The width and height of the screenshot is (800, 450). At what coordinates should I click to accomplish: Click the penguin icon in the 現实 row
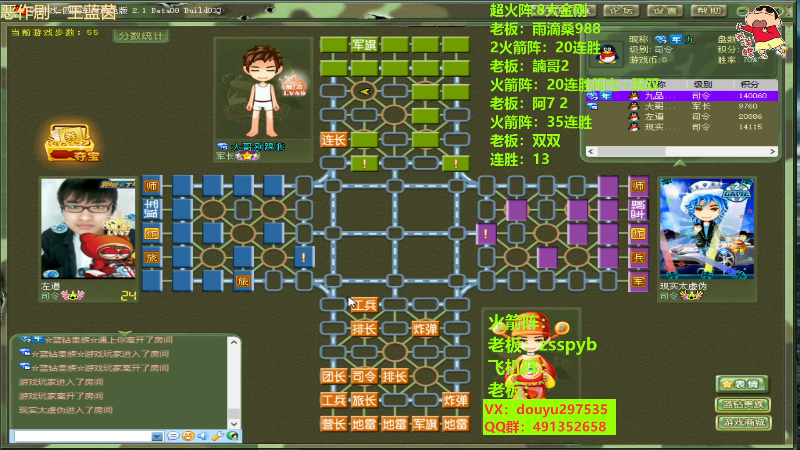(x=634, y=127)
